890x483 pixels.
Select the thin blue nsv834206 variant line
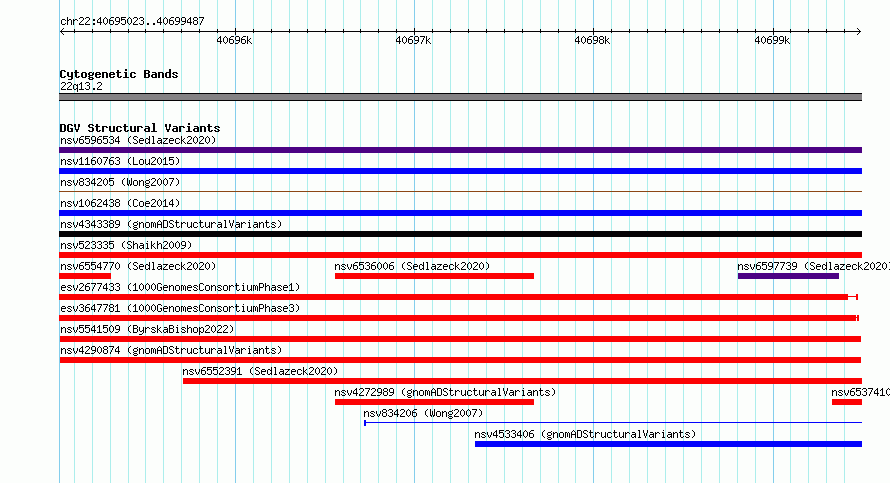(x=613, y=423)
